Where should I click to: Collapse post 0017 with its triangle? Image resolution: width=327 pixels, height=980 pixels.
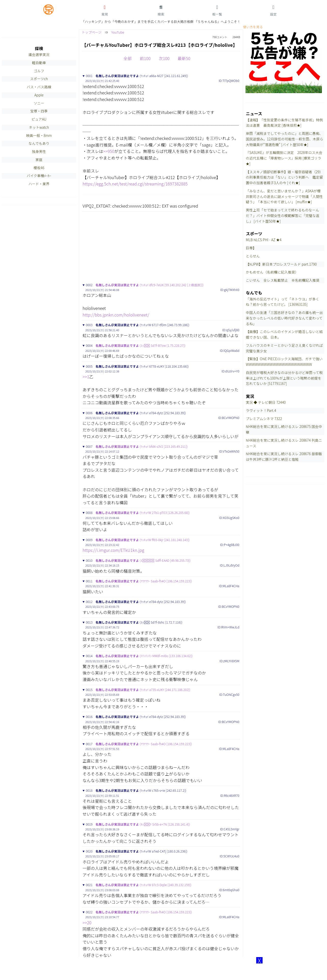click(84, 744)
